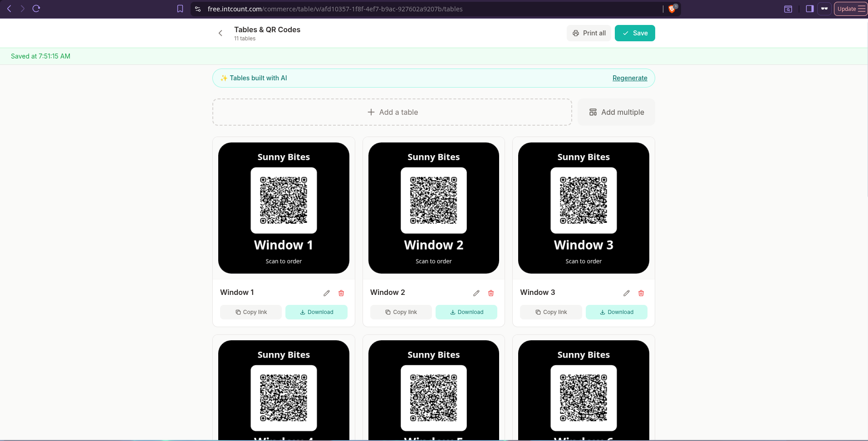
Task: Add a table using the dashed box
Action: click(392, 112)
